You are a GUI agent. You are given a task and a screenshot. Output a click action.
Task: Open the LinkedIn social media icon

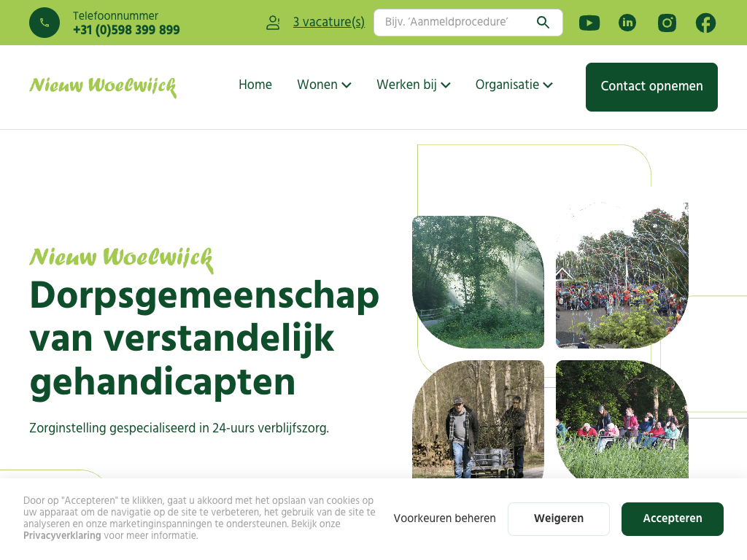(627, 23)
